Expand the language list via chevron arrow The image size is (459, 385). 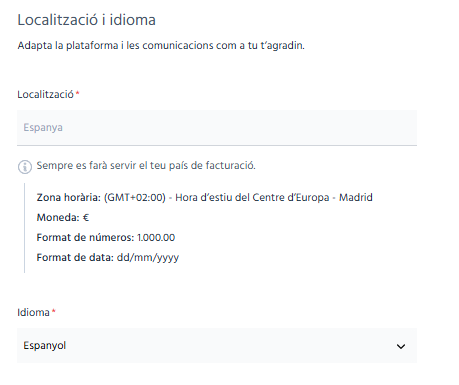point(401,346)
